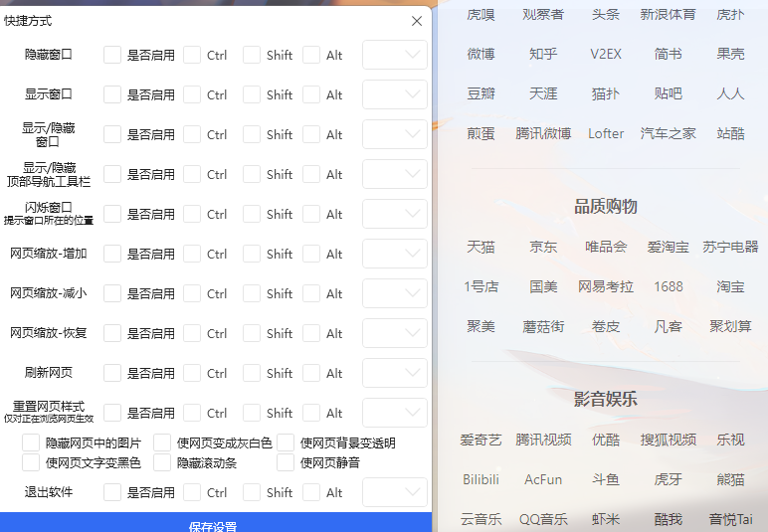Tick Shift checkbox in 刷新网页 row
The width and height of the screenshot is (768, 532).
(252, 373)
